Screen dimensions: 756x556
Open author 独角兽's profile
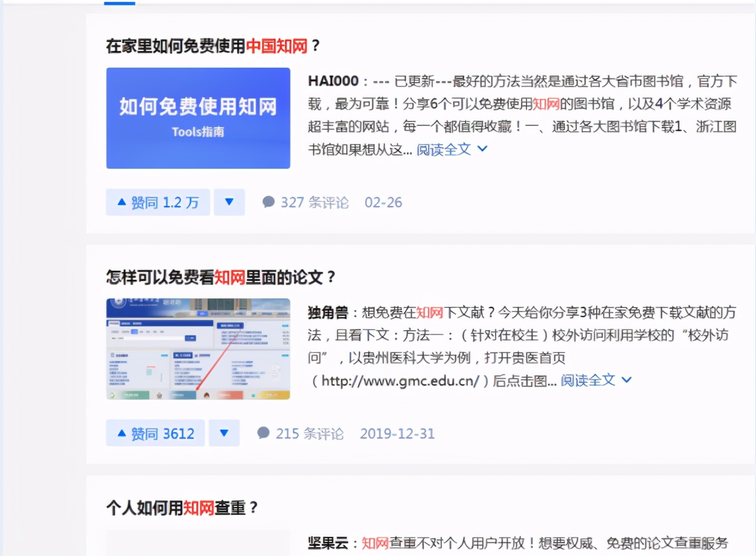324,312
